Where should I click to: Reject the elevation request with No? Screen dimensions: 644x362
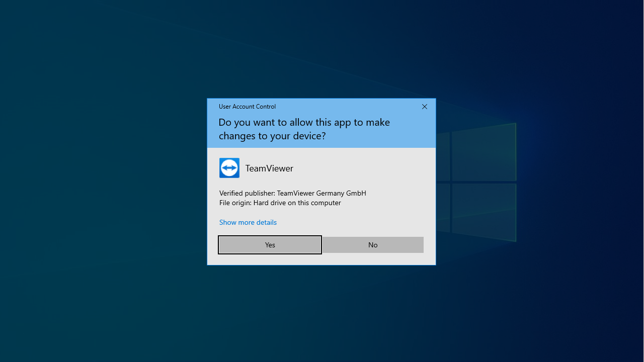(372, 245)
